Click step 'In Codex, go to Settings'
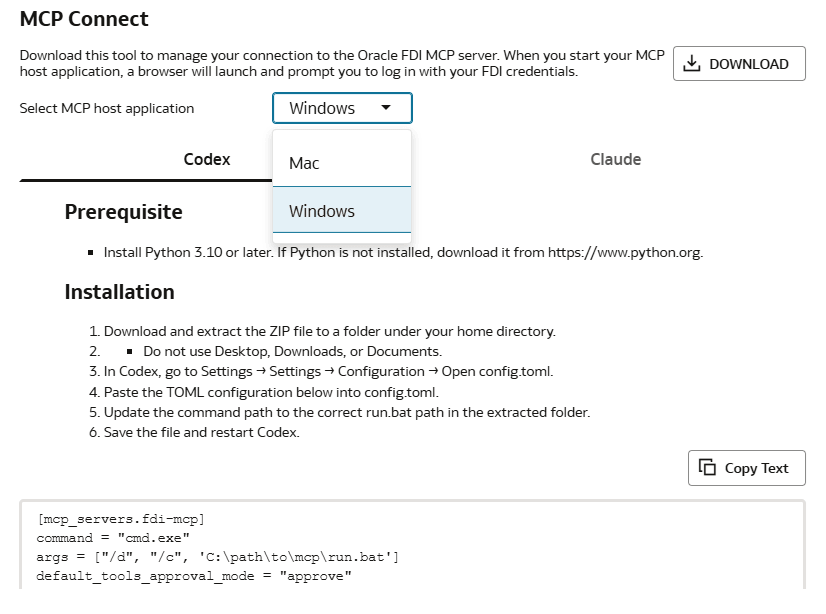 328,372
